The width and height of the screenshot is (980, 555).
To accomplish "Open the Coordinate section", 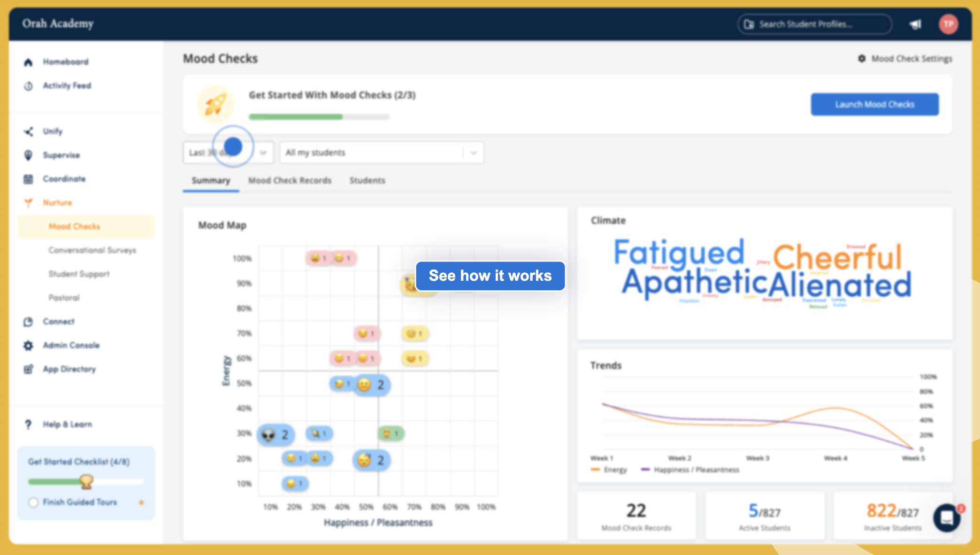I will pos(64,179).
